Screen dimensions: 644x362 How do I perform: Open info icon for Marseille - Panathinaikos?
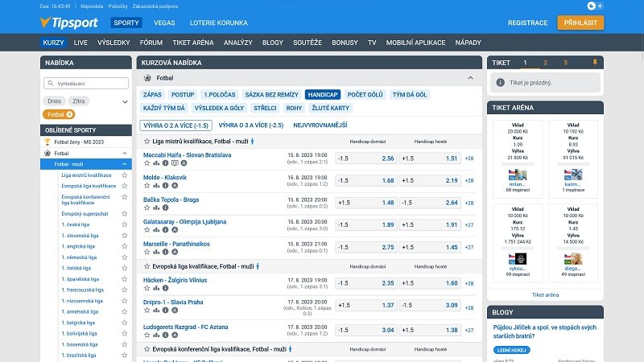point(165,252)
